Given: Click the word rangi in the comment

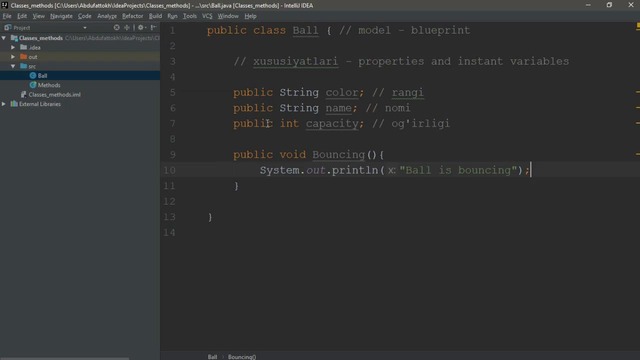Looking at the screenshot, I should pos(408,93).
